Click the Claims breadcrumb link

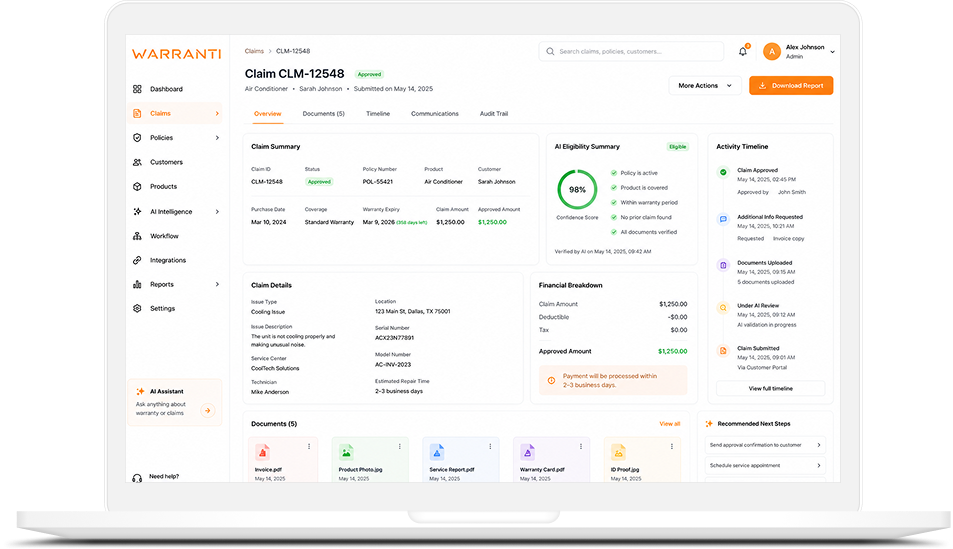[254, 51]
